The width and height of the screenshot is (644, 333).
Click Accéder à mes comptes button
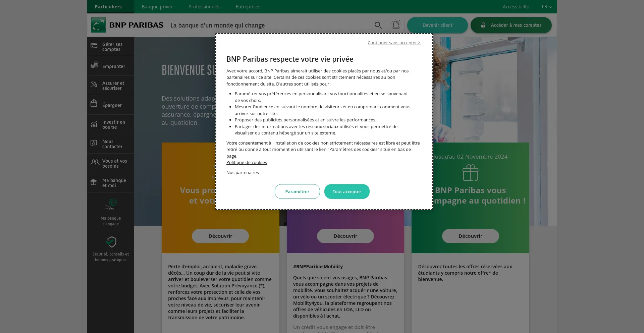[x=511, y=25]
